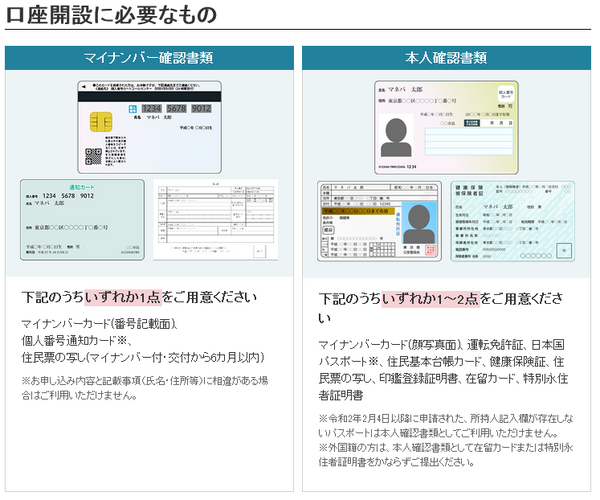The image size is (600, 500).
Task: Click the 住民票 resident record document image
Action: (x=214, y=220)
